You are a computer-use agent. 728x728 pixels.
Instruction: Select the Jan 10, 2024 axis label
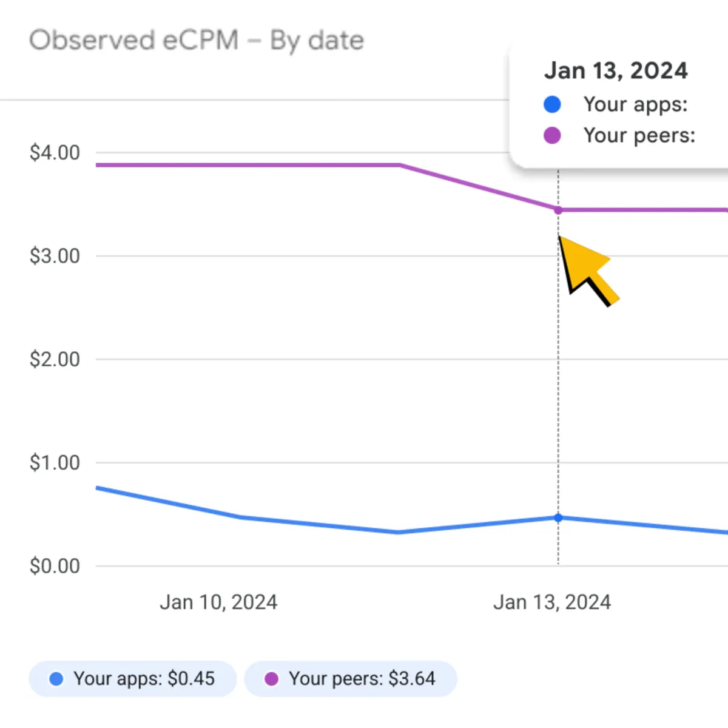219,602
